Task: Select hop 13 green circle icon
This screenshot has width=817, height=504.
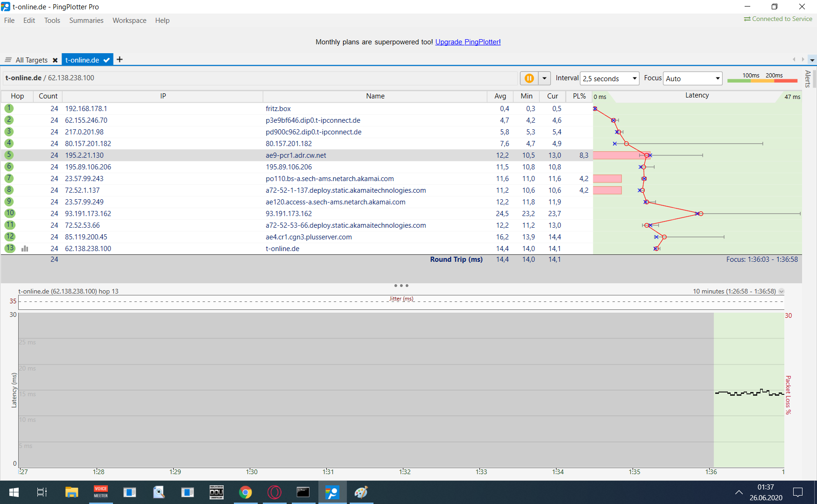Action: tap(10, 248)
